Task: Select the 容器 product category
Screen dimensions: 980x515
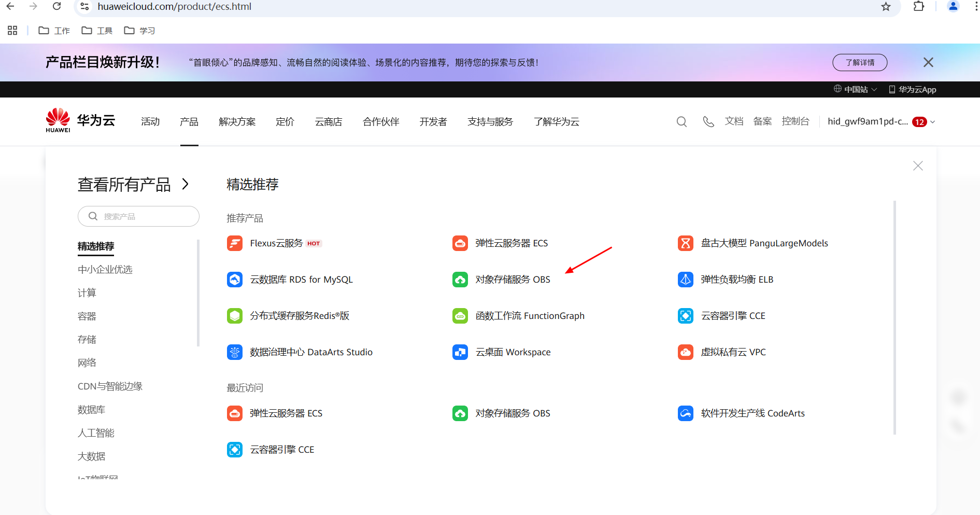Action: coord(87,316)
